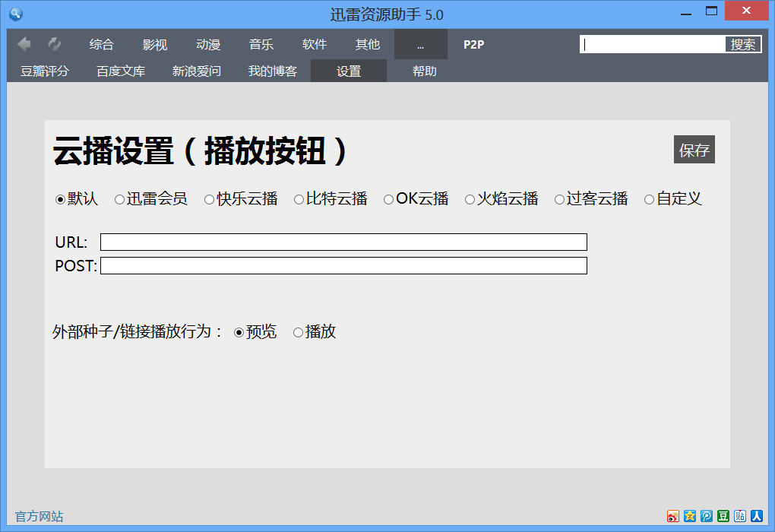775x532 pixels.
Task: Maximize the 迅雷资源助手 window
Action: 711,11
